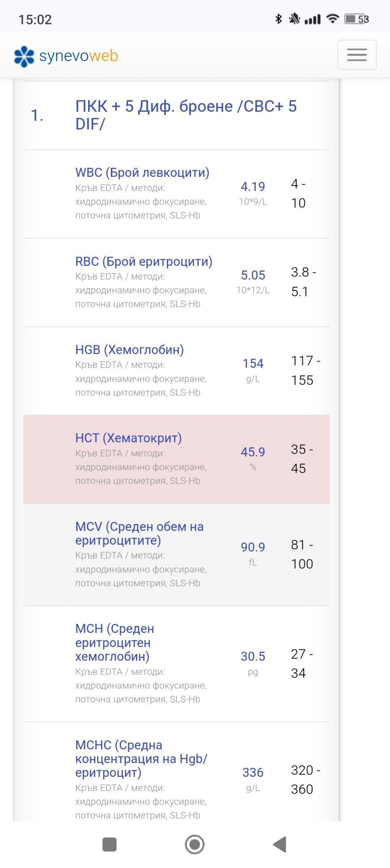The image size is (390, 868).
Task: Tap the HCT out-of-range value 45.9
Action: 253,452
